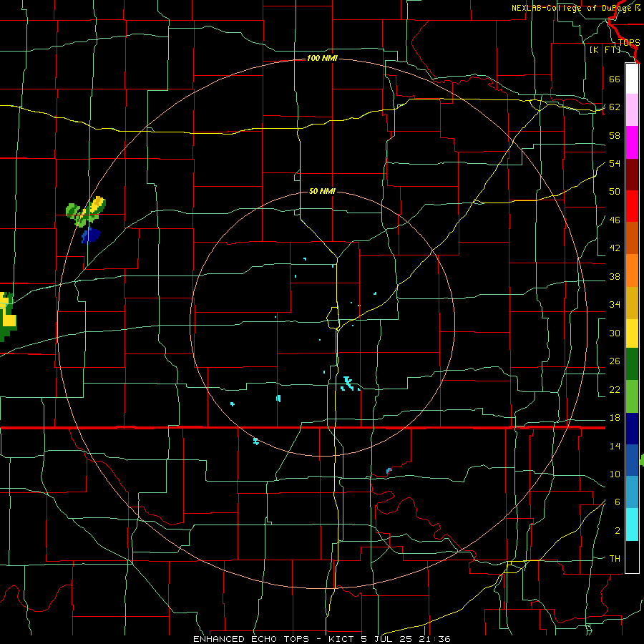This screenshot has width=644, height=644.
Task: Pick the bright red legend swatch
Action: (x=632, y=206)
